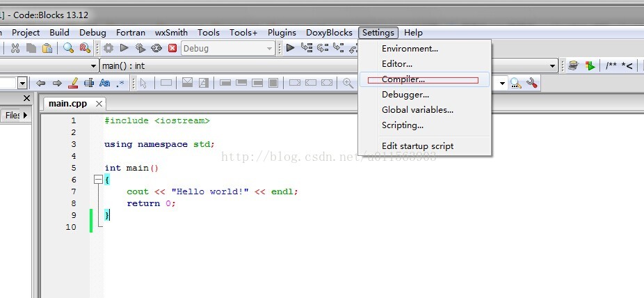Insert a /** block comment
The height and width of the screenshot is (298, 644).
[x=611, y=65]
